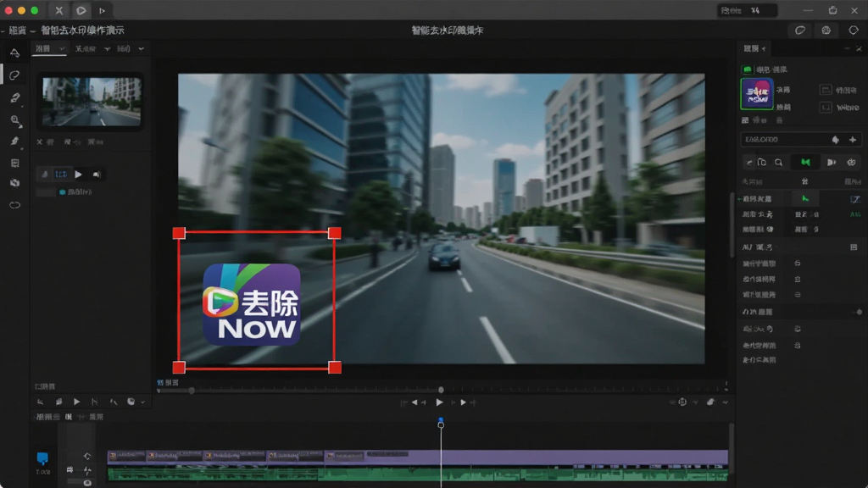Viewport: 868px width, 488px height.
Task: Click play in the left-bottom toolbar
Action: (76, 402)
